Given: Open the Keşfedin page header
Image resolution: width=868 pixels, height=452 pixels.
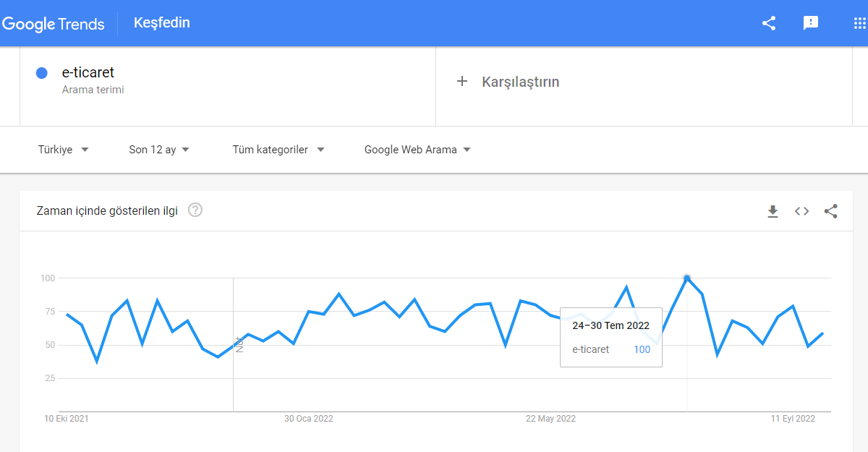Looking at the screenshot, I should (161, 22).
